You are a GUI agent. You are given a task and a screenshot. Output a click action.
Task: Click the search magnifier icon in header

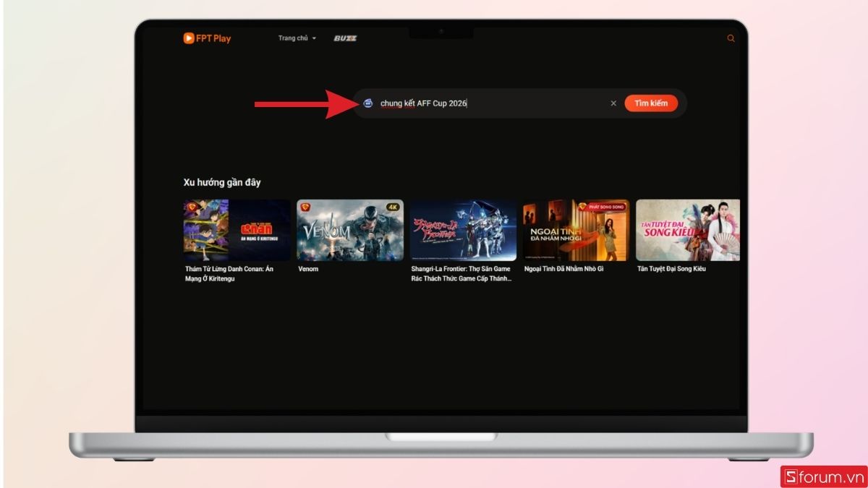731,38
